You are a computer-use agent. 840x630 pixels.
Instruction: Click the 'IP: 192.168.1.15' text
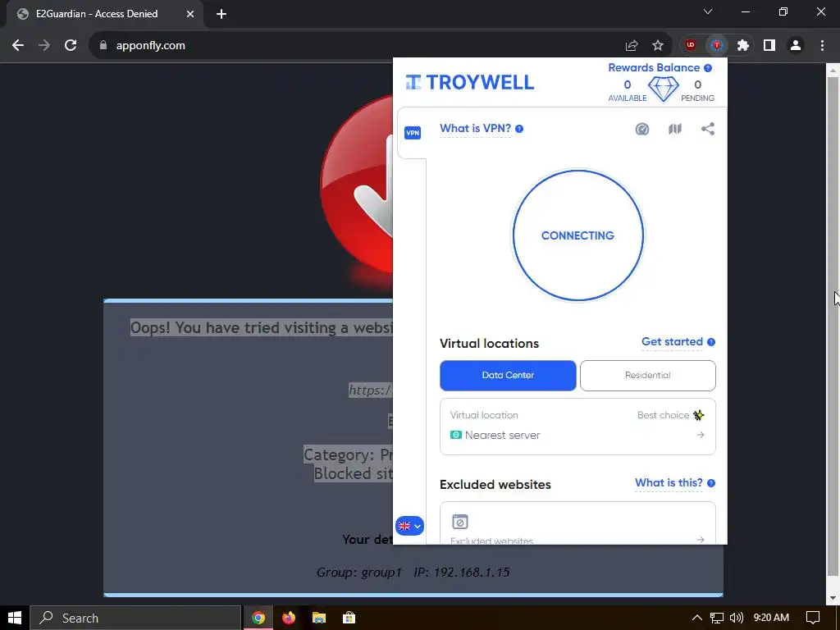pos(461,572)
